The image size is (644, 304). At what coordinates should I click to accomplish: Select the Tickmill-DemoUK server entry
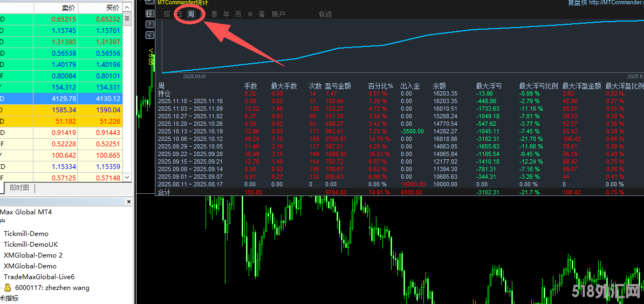pos(31,245)
